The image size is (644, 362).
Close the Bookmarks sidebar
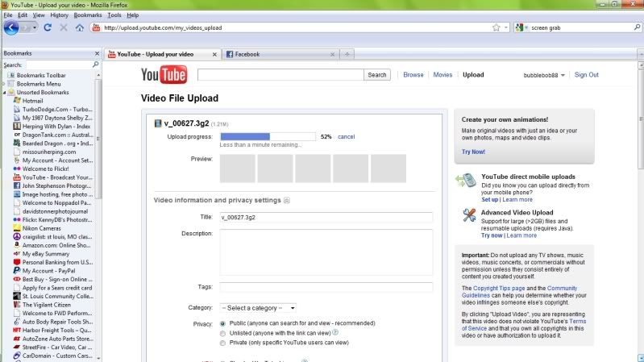[97, 53]
